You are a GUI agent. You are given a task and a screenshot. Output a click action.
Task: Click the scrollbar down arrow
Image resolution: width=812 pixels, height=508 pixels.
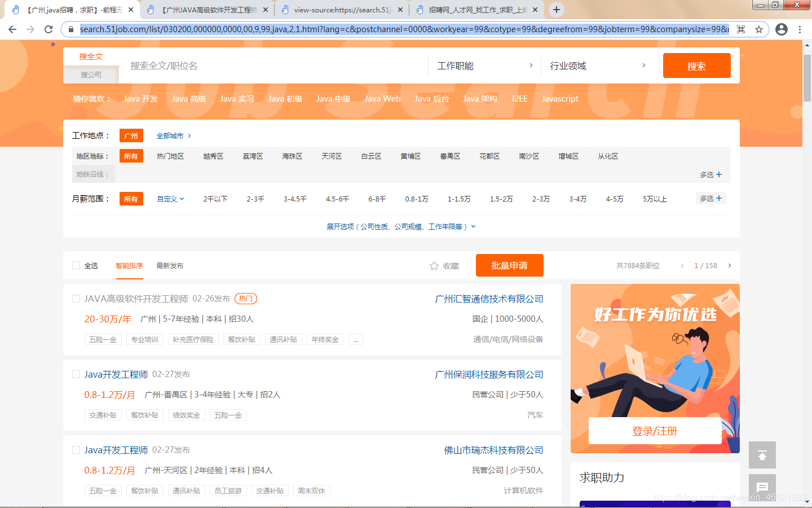tap(807, 501)
